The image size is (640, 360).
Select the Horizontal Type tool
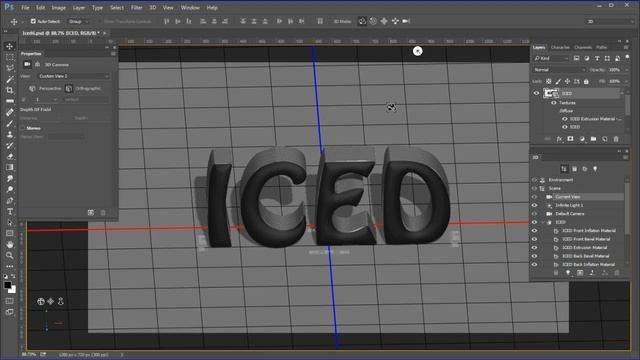coord(10,211)
